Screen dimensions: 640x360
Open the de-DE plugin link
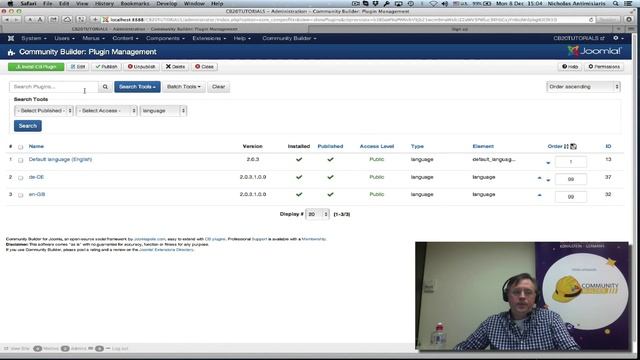36,177
